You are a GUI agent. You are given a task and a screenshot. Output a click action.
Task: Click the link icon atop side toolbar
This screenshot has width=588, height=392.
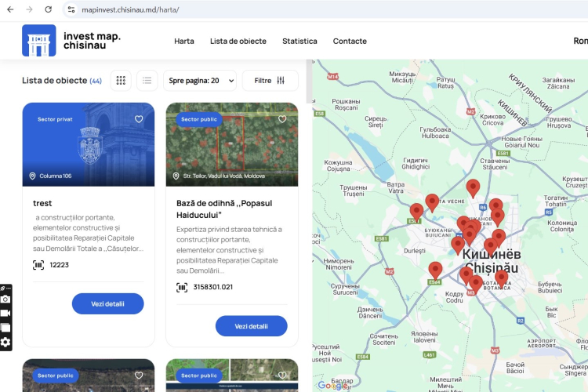point(2,288)
